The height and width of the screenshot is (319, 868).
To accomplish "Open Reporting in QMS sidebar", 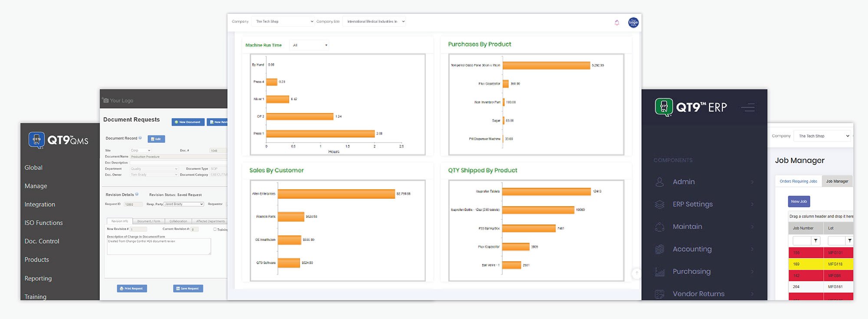I will click(38, 278).
